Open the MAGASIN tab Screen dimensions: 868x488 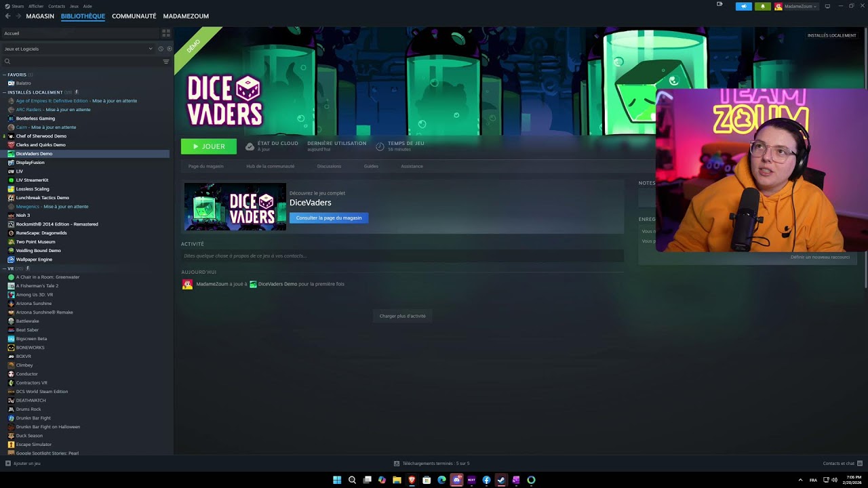coord(40,16)
